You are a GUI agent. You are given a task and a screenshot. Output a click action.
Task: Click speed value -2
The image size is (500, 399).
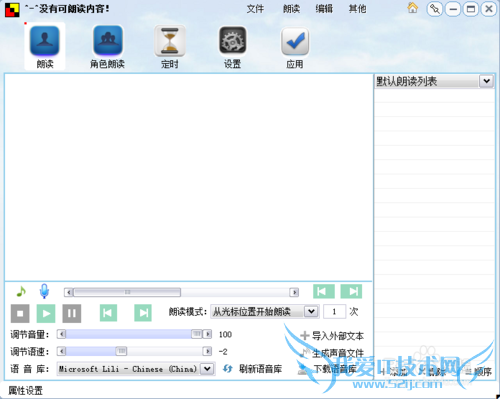tap(223, 352)
